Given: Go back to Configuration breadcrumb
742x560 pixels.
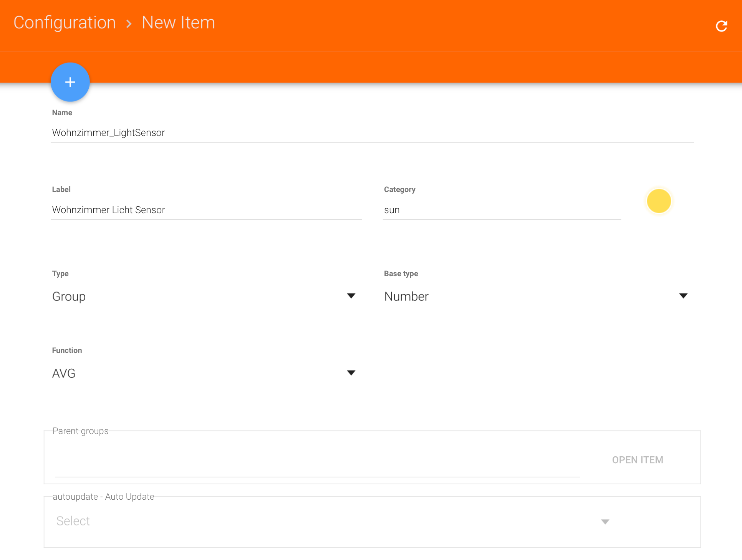Looking at the screenshot, I should click(x=65, y=22).
